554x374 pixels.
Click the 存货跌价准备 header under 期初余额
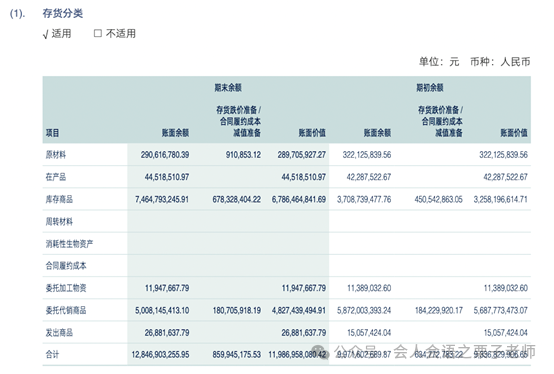coord(440,121)
